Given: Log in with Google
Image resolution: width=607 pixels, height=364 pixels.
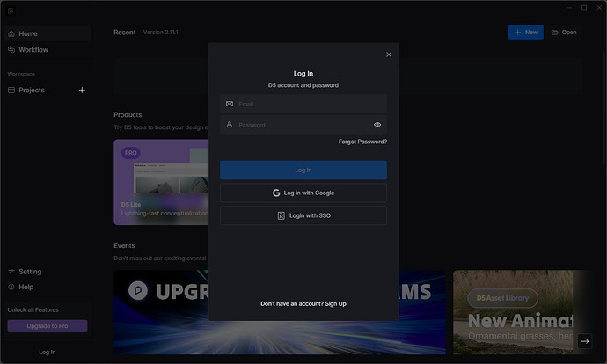Looking at the screenshot, I should (x=303, y=193).
